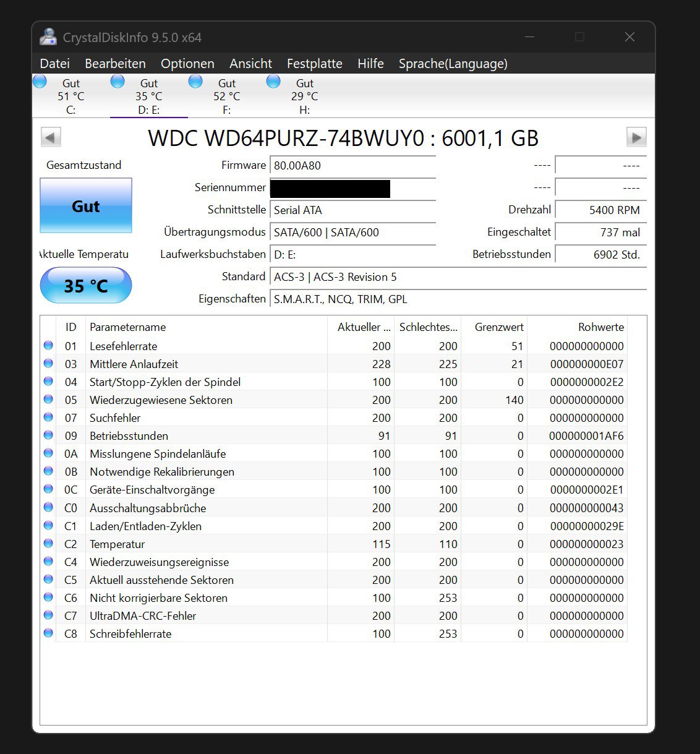Open the Ansicht menu
This screenshot has width=700, height=754.
(250, 63)
